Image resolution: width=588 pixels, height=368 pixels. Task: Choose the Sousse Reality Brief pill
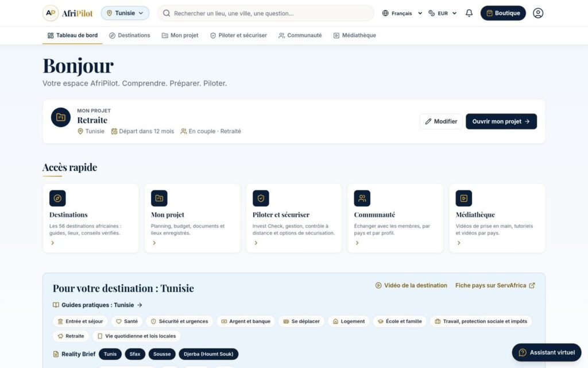[x=162, y=354]
